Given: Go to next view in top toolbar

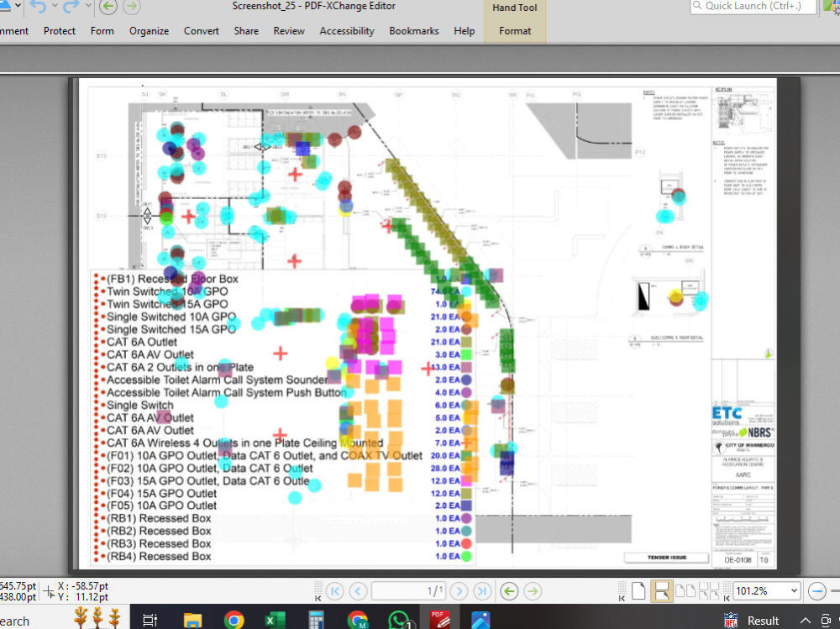Looking at the screenshot, I should pyautogui.click(x=132, y=7).
